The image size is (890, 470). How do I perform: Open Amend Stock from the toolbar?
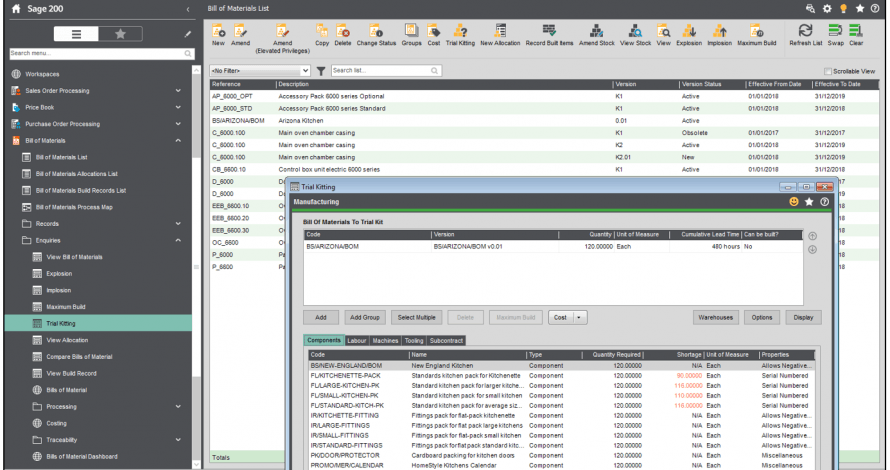tap(597, 35)
